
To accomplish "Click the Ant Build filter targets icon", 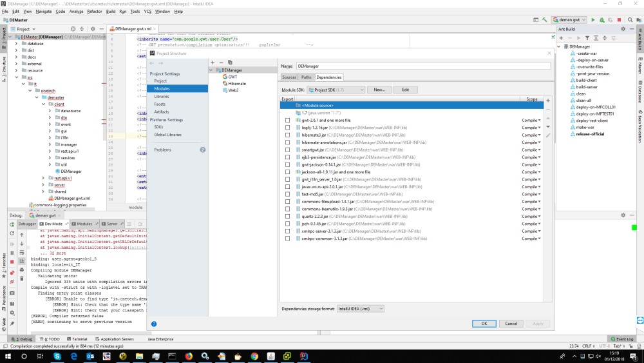I will (x=587, y=38).
